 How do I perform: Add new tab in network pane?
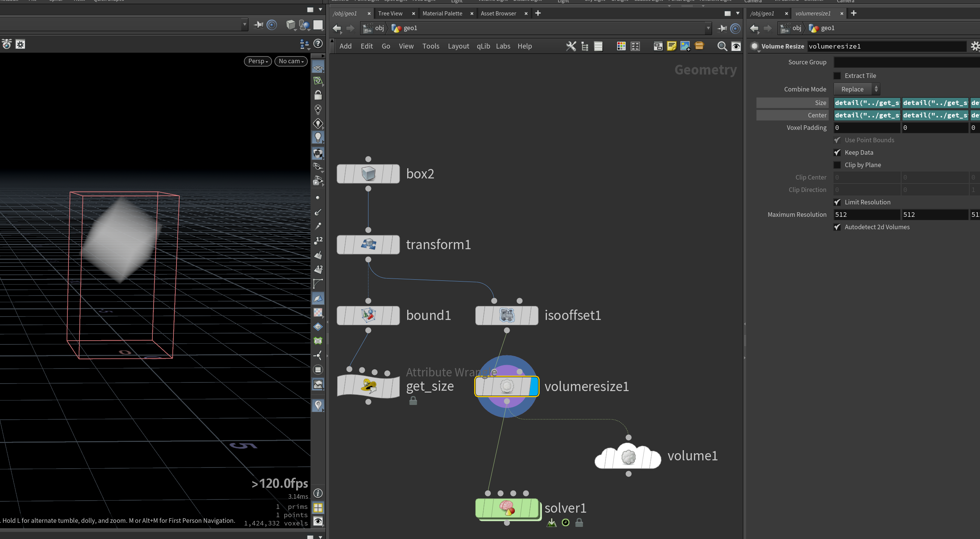pos(538,13)
